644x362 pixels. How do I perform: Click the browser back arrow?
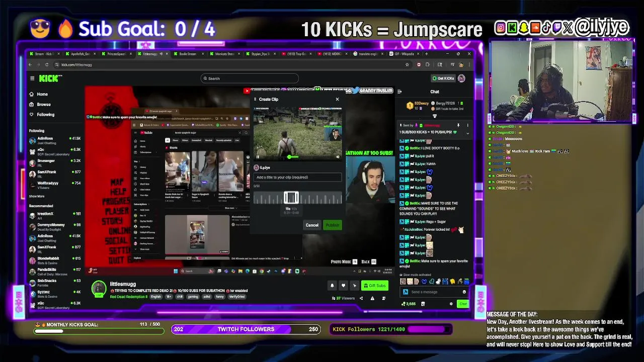coord(30,64)
